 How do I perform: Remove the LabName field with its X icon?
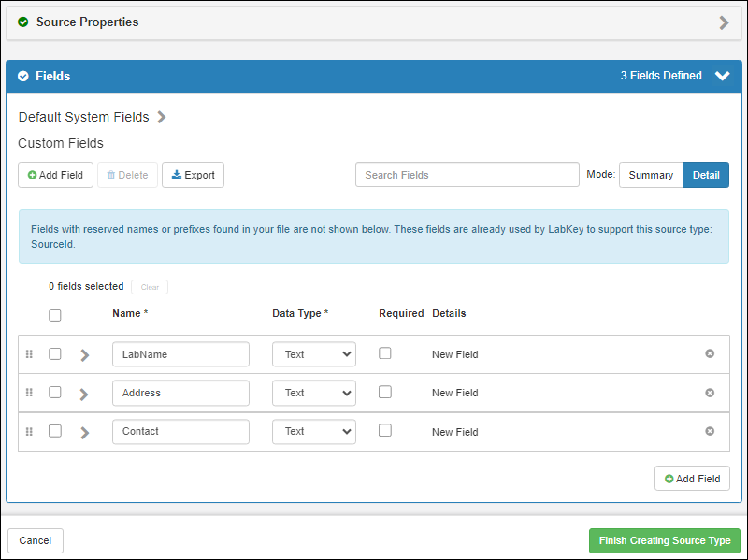[710, 353]
